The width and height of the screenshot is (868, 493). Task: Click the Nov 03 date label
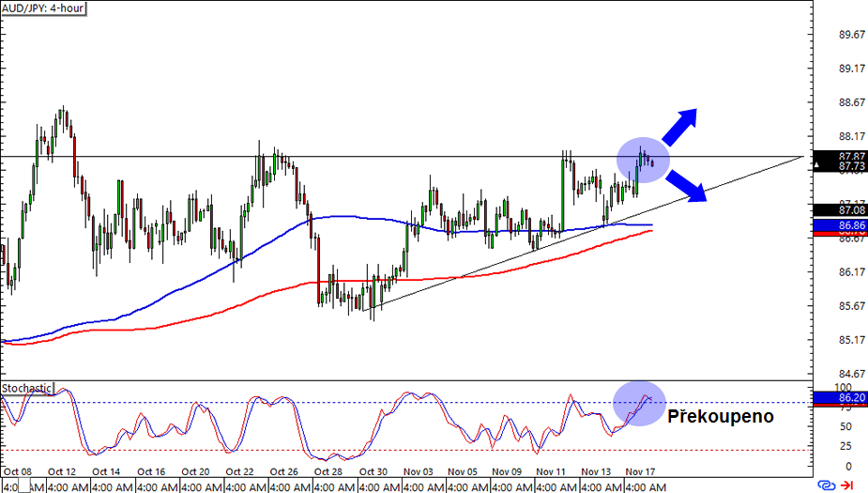[x=418, y=472]
